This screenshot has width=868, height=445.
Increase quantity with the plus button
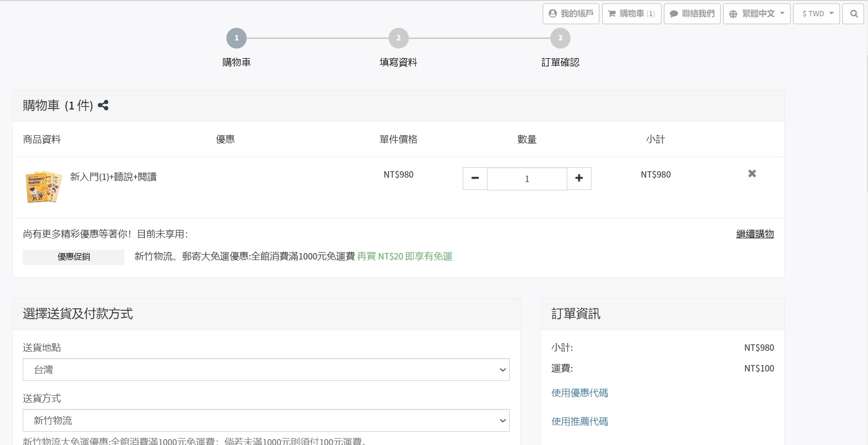point(579,179)
